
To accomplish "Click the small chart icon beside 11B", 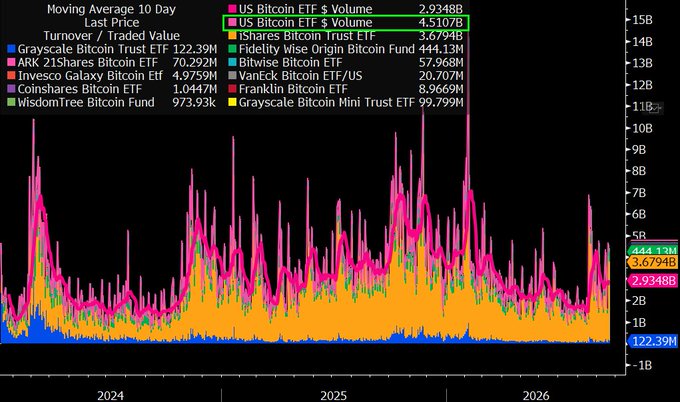I will click(x=655, y=108).
